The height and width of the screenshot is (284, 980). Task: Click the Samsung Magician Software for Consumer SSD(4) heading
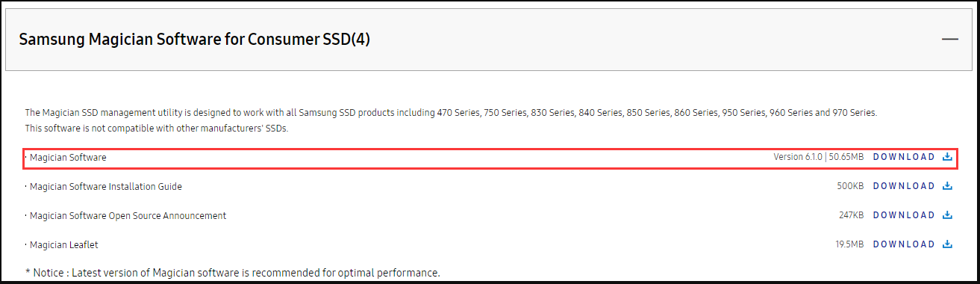pyautogui.click(x=194, y=40)
